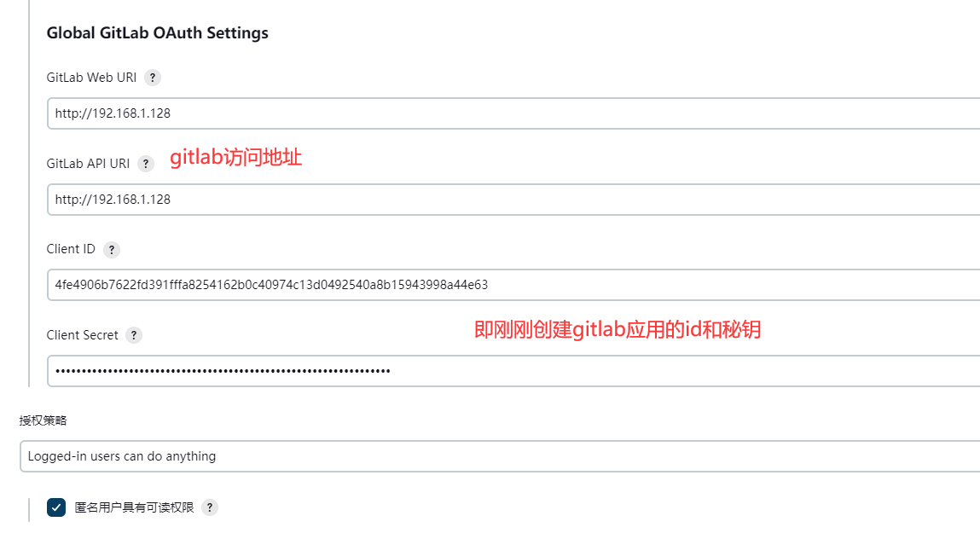Viewport: 980px width, 539px height.
Task: Open help for GitLab Web URI
Action: tap(152, 78)
